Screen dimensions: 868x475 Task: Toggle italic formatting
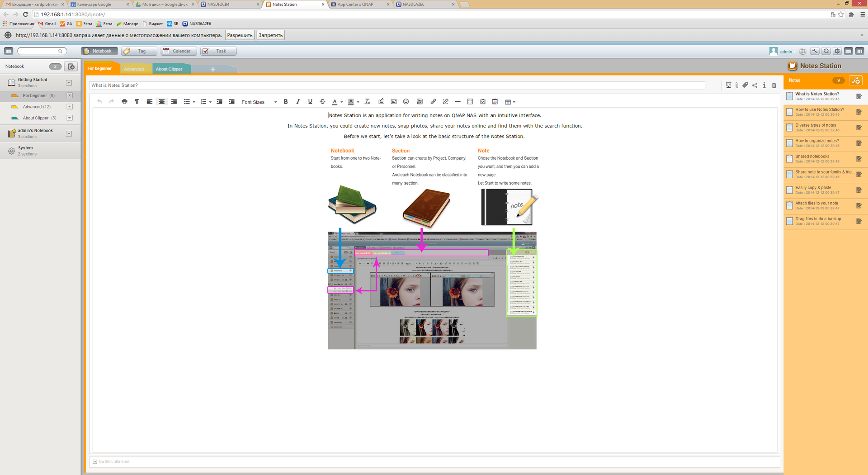[x=298, y=102]
